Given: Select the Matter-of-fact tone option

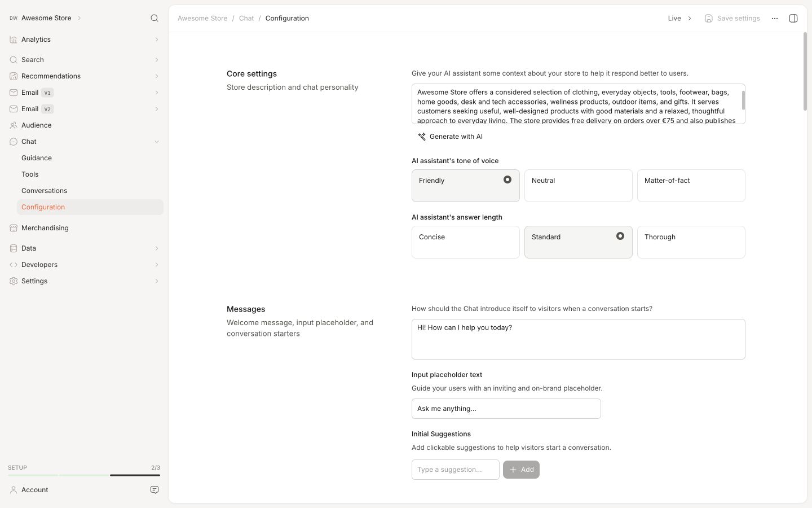Looking at the screenshot, I should tap(691, 186).
